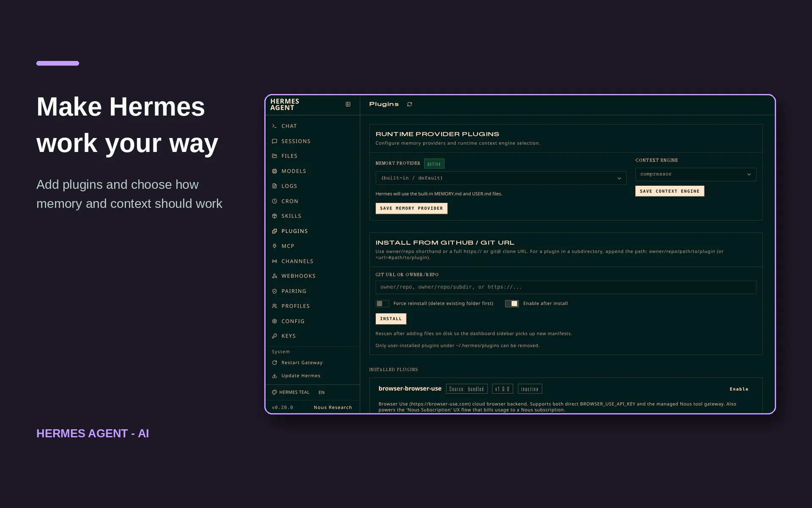Click the Profiles people icon
Image resolution: width=812 pixels, height=508 pixels.
click(x=274, y=306)
